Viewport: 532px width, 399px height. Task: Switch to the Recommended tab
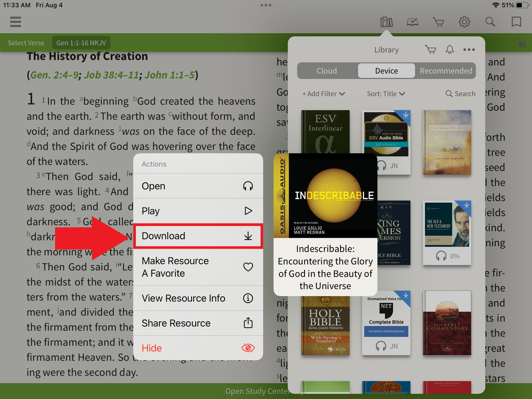[x=446, y=71]
